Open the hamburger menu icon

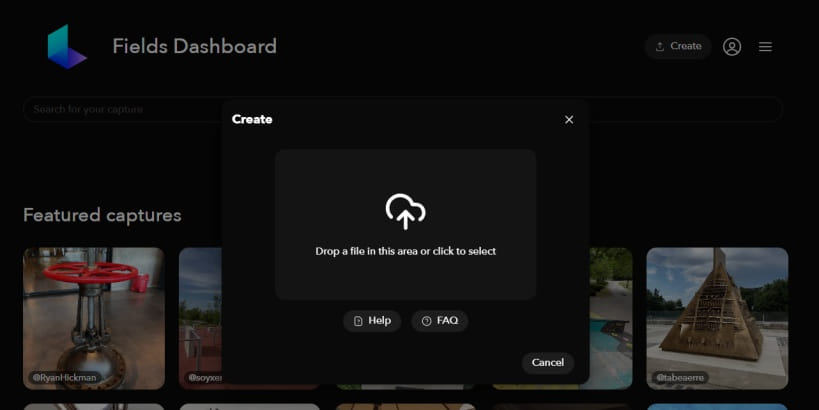(765, 46)
